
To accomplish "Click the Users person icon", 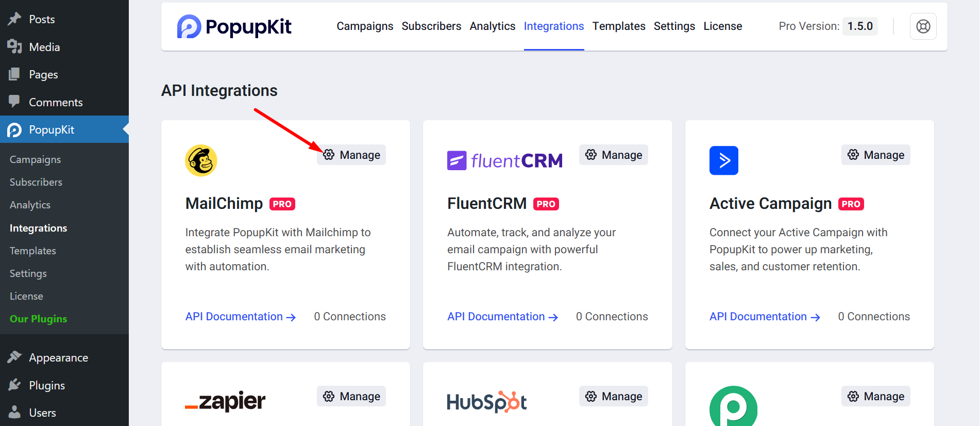I will (14, 412).
